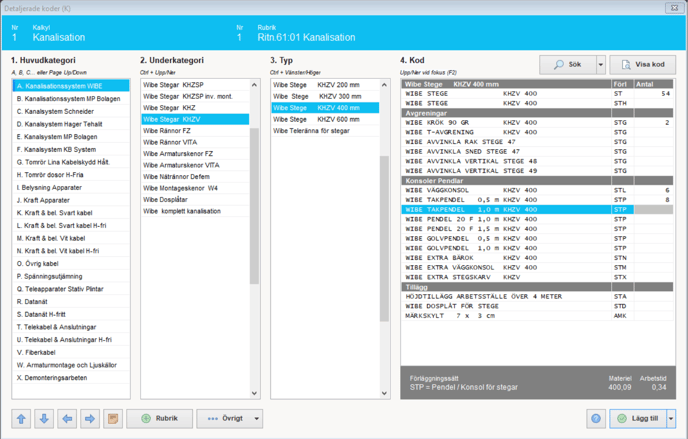This screenshot has width=688, height=439.
Task: Select V. Fiberkabel category
Action: (x=71, y=352)
